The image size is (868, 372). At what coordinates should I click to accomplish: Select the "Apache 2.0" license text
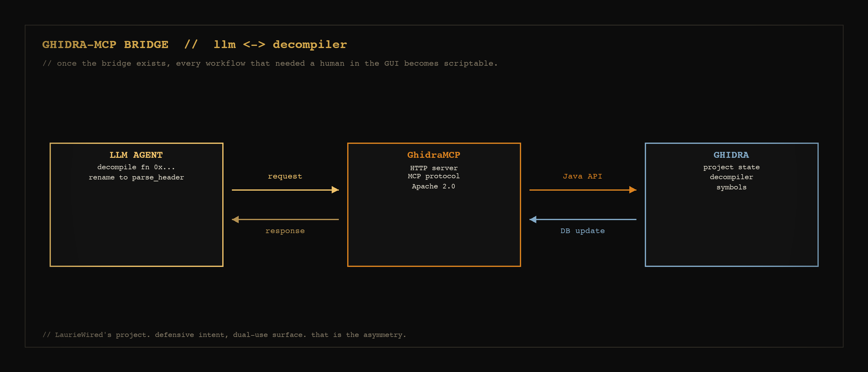point(434,186)
